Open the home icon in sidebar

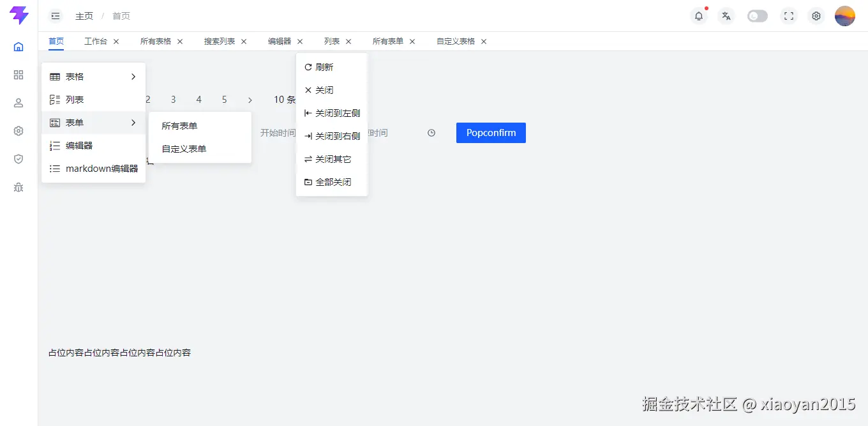pyautogui.click(x=19, y=47)
